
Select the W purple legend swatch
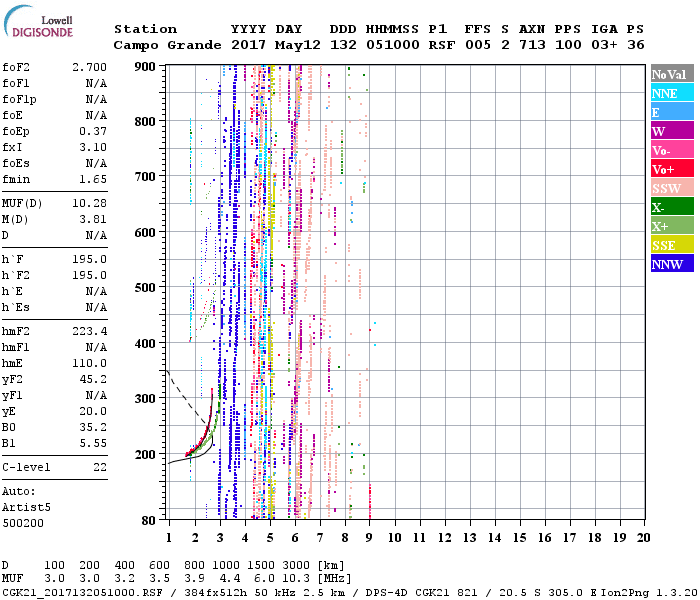pos(672,131)
